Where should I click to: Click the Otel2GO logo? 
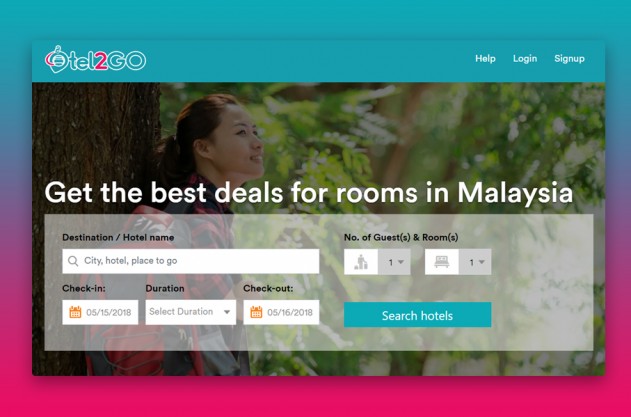coord(95,60)
